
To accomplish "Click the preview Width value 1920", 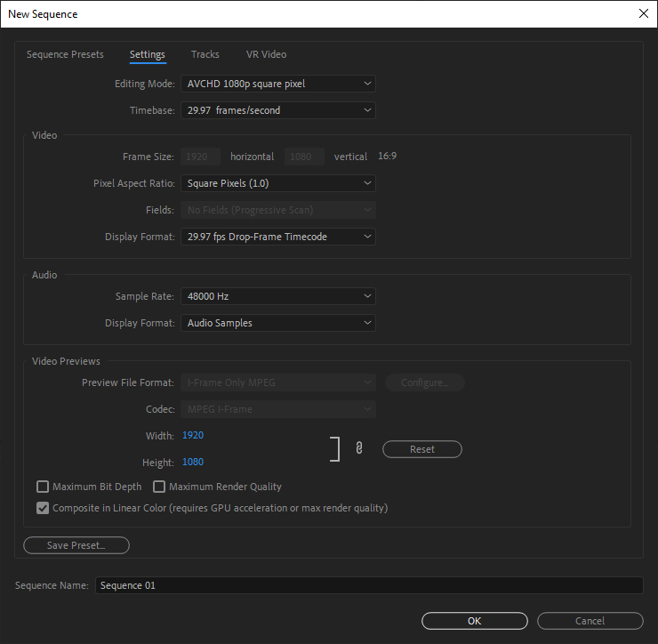I will 193,435.
